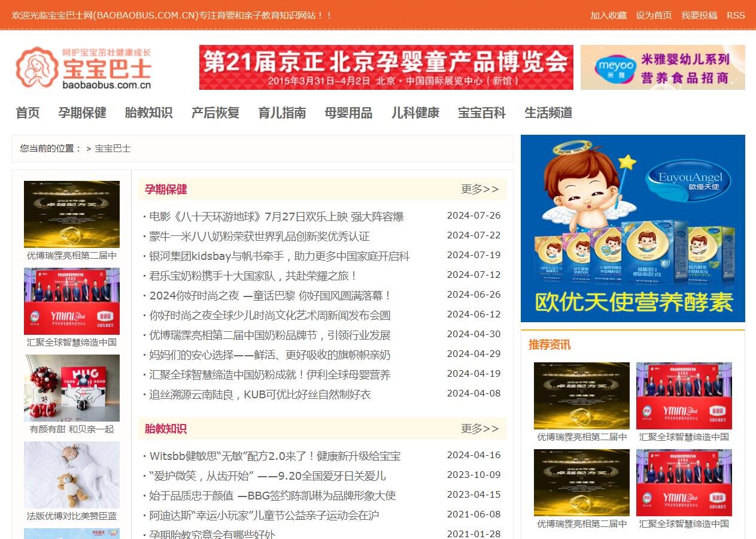Click 设为首页 in top bar
Screen dimensions: 756x539
(654, 15)
